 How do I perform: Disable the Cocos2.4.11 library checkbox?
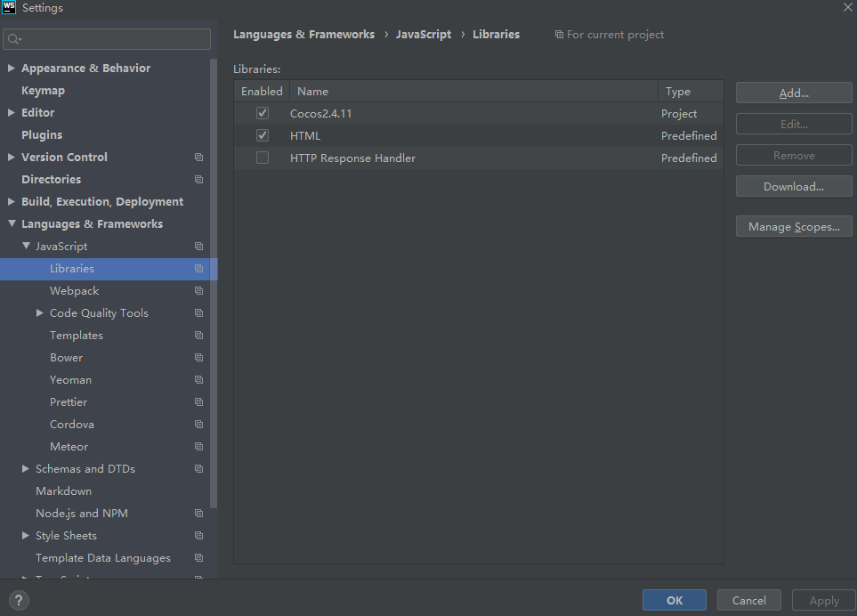tap(263, 114)
